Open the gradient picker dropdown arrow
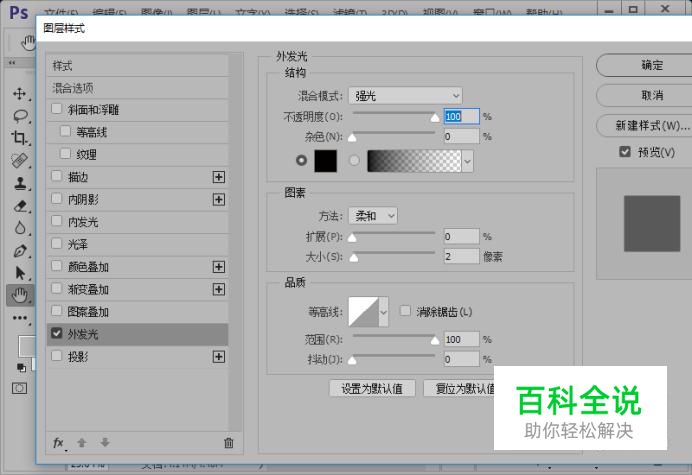 click(x=467, y=161)
